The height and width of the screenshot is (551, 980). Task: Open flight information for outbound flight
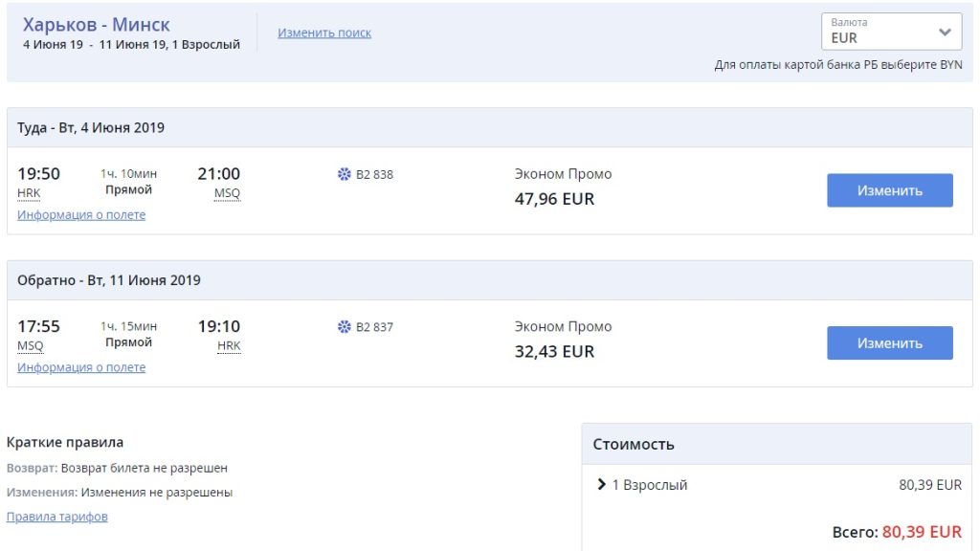point(81,215)
